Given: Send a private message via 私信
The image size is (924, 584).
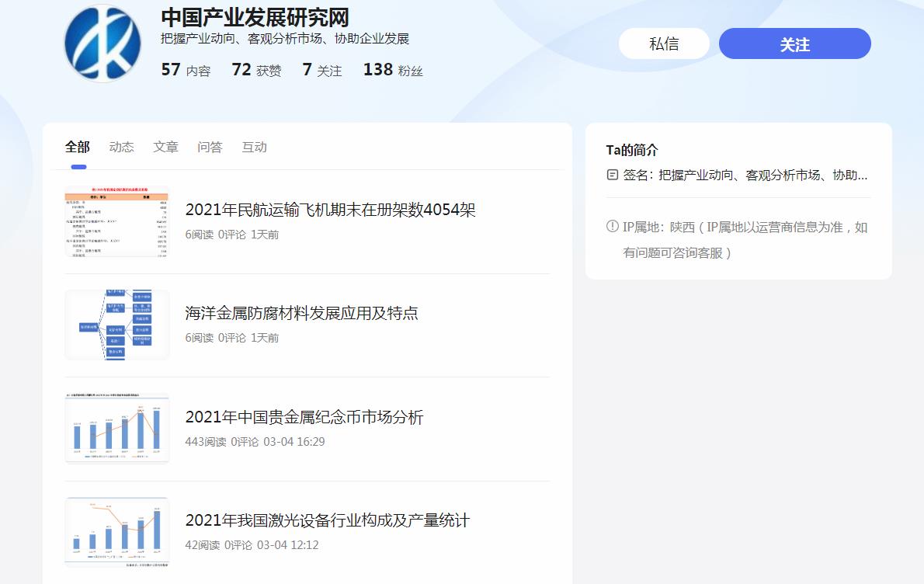Looking at the screenshot, I should 664,43.
